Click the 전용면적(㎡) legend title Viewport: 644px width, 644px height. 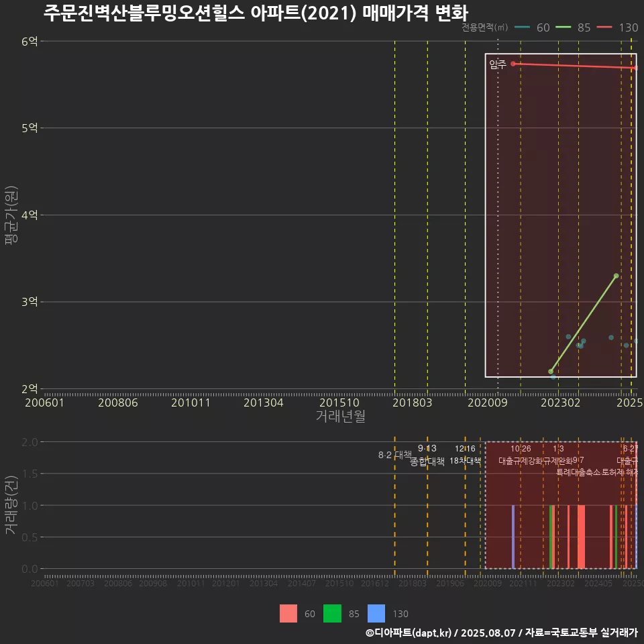coord(484,27)
